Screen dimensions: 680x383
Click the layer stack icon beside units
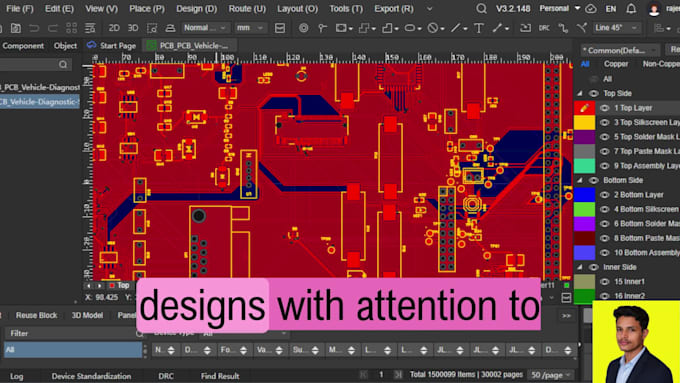[280, 28]
